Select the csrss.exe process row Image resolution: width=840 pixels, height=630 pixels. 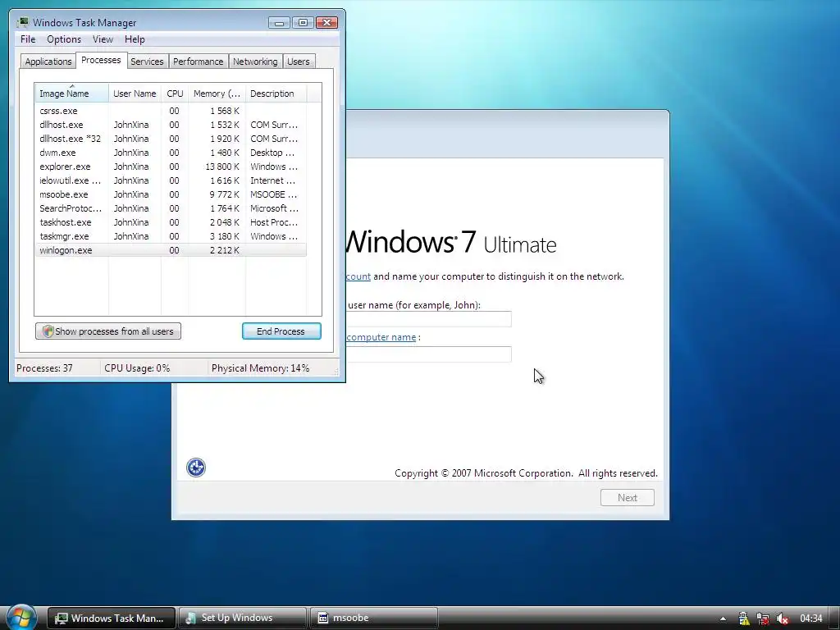coord(171,111)
